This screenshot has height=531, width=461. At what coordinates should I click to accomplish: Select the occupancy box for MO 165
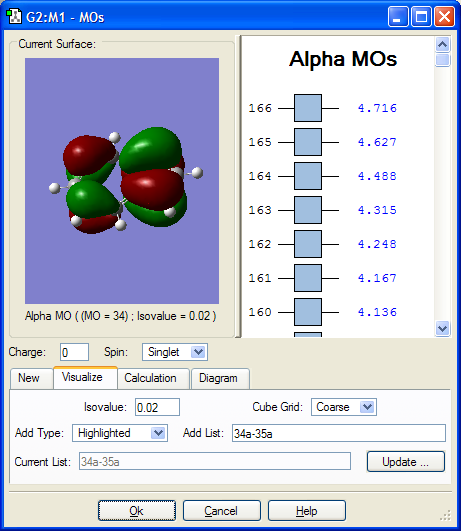click(308, 142)
